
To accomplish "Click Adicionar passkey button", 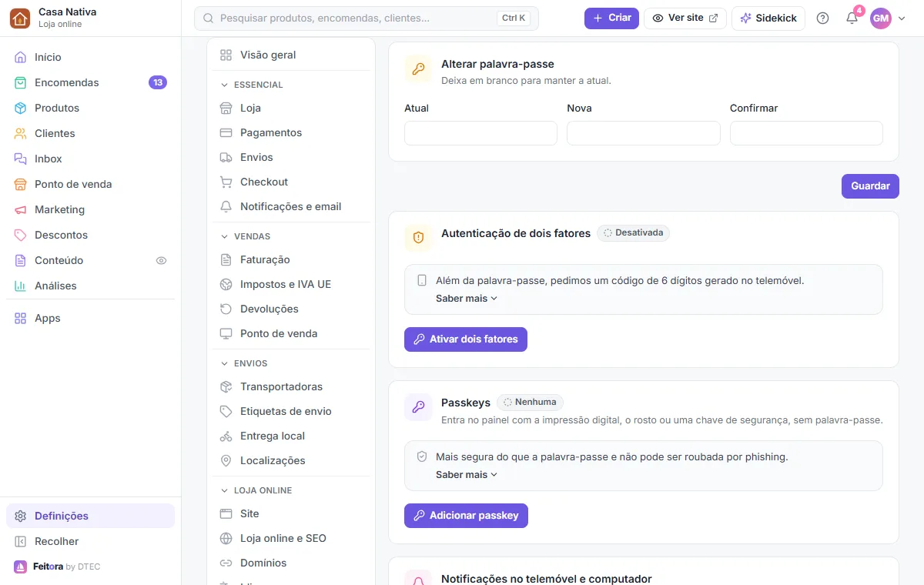I will pos(466,516).
